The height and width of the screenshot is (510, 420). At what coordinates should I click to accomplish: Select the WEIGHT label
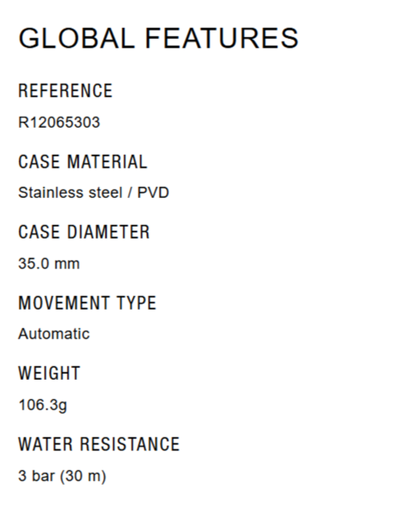coord(49,373)
